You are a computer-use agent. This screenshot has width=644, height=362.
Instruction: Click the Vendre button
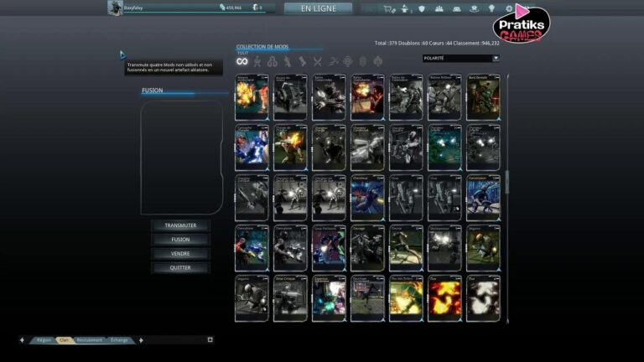(181, 254)
